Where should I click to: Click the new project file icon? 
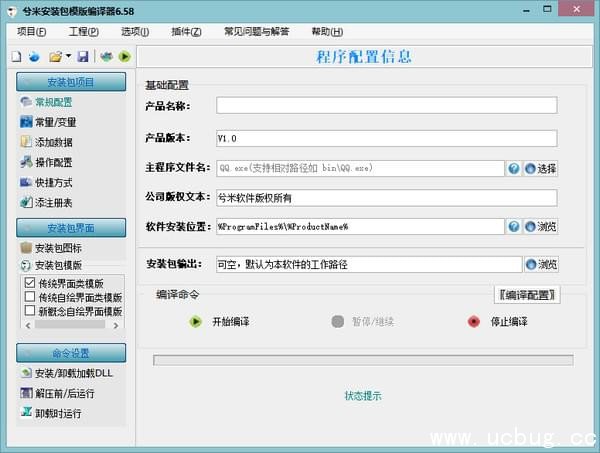(16, 57)
